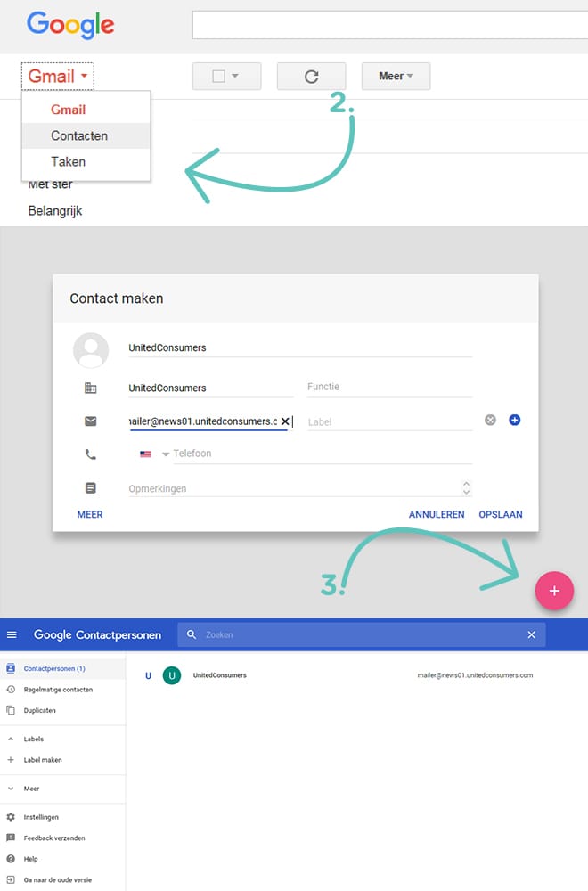The image size is (588, 891).
Task: Click MEER to show more fields
Action: click(90, 514)
